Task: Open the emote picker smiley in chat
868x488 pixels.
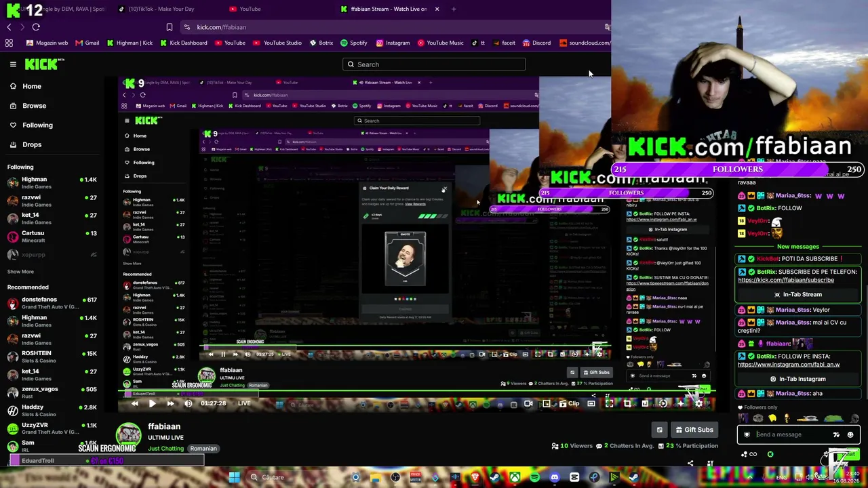Action: click(850, 434)
